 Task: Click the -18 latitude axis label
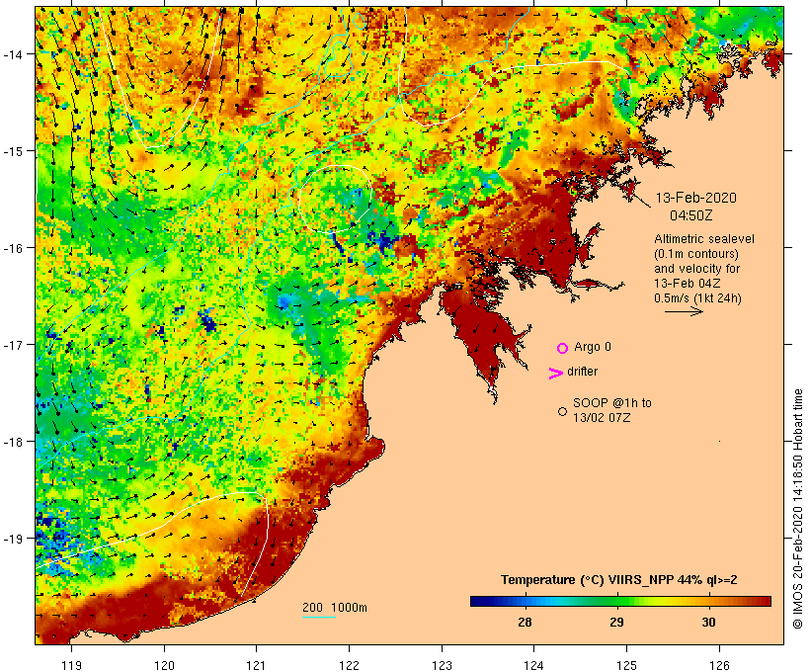pyautogui.click(x=13, y=441)
